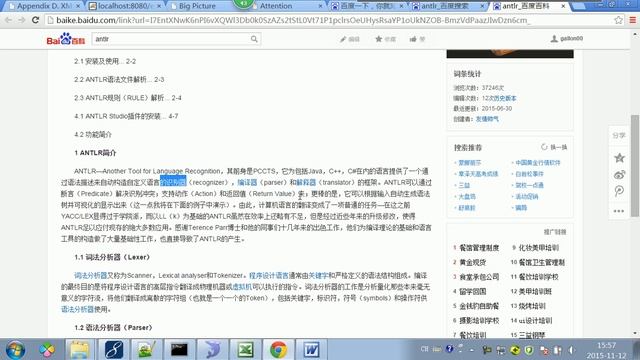
Task: Click heading '1.2 语法分析器（Parser）'
Action: [x=113, y=328]
